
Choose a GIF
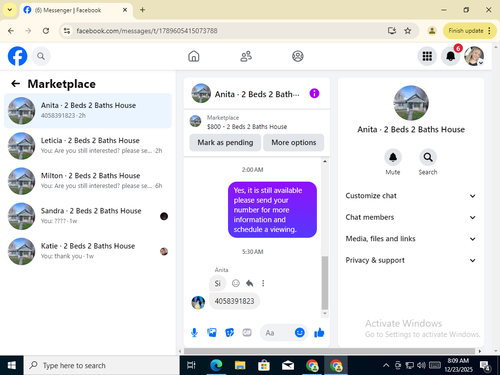click(x=247, y=333)
